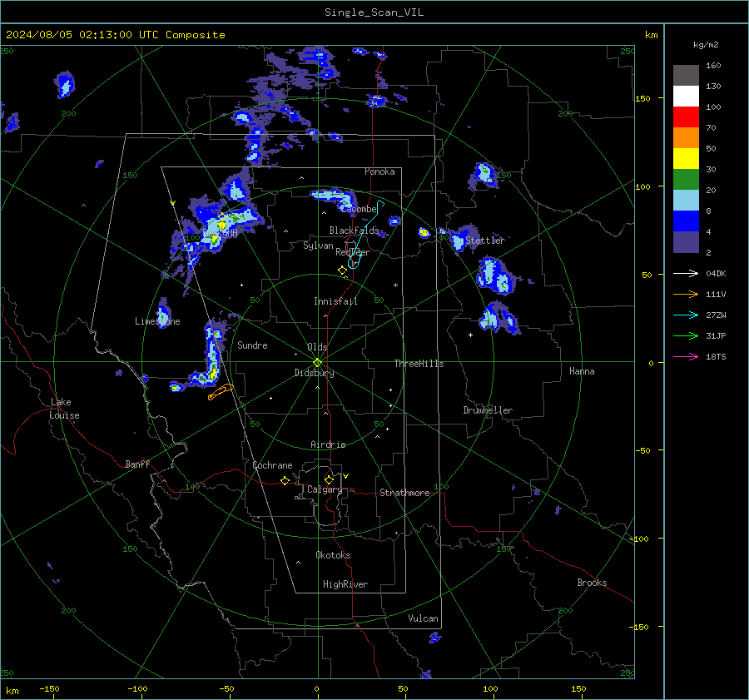Click the orange 111V arrow in legend
The image size is (749, 700).
tap(686, 295)
